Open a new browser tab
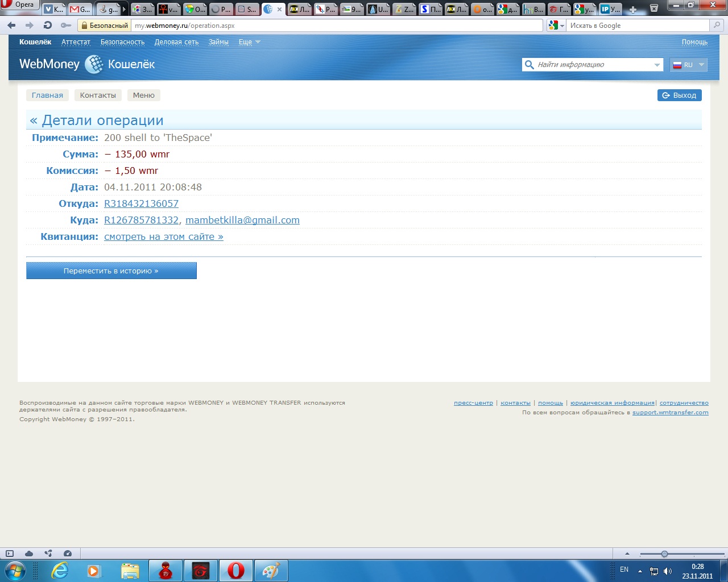 [633, 10]
